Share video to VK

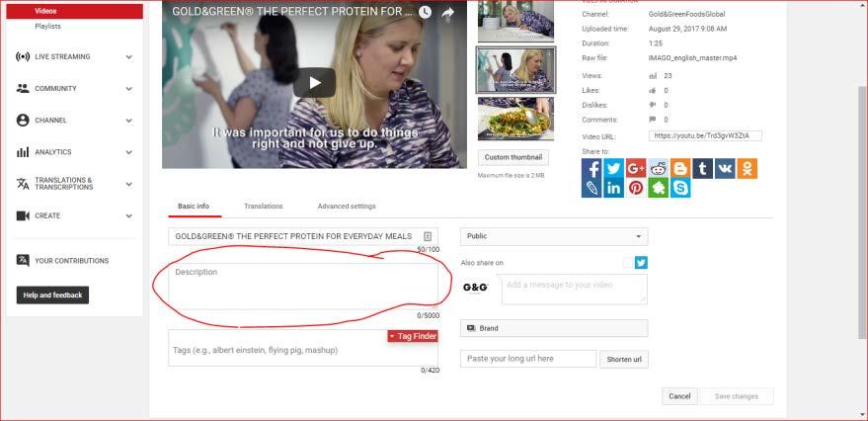coord(725,168)
